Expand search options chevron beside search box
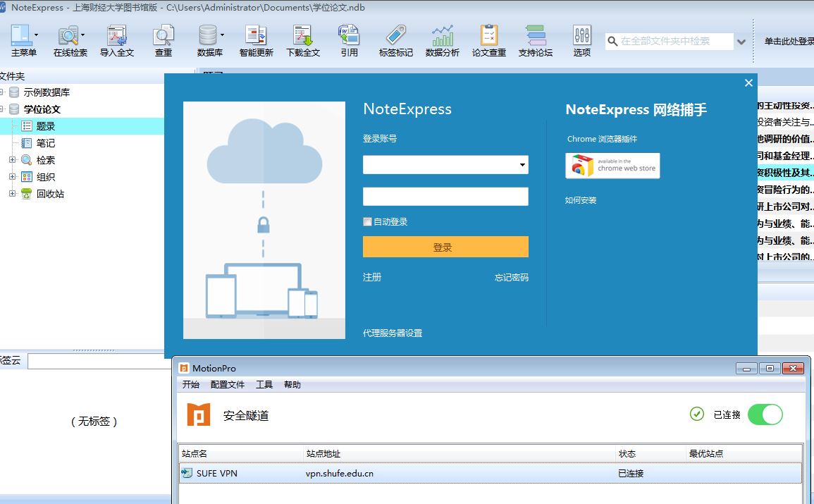Image resolution: width=814 pixels, height=504 pixels. (x=741, y=42)
